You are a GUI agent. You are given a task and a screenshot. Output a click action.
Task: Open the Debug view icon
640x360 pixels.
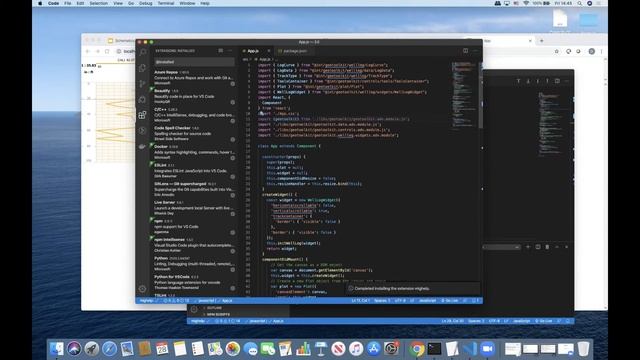[142, 99]
